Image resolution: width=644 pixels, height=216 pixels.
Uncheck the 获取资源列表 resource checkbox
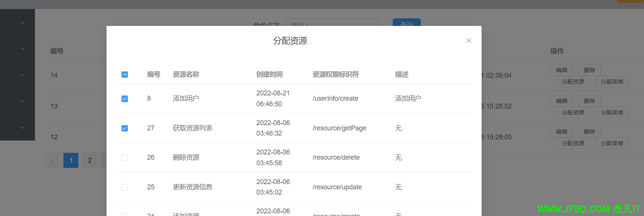[x=125, y=128]
